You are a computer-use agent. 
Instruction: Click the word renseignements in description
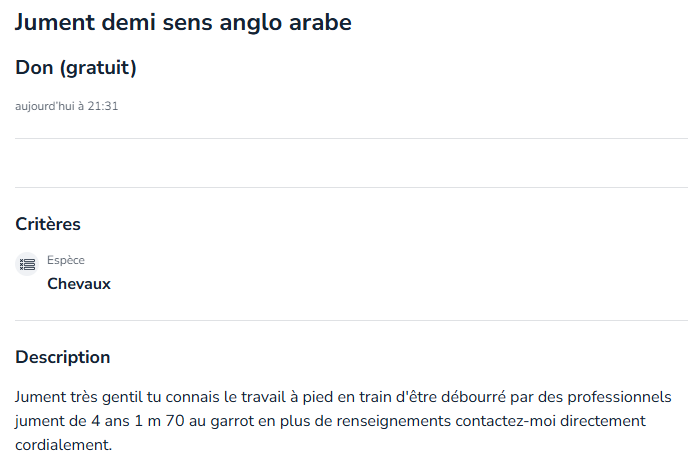tap(394, 421)
